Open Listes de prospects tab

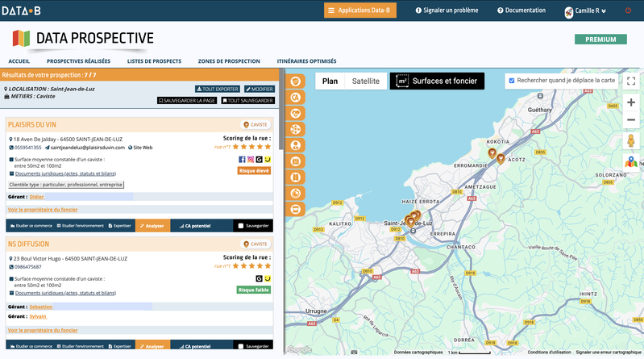tap(154, 61)
